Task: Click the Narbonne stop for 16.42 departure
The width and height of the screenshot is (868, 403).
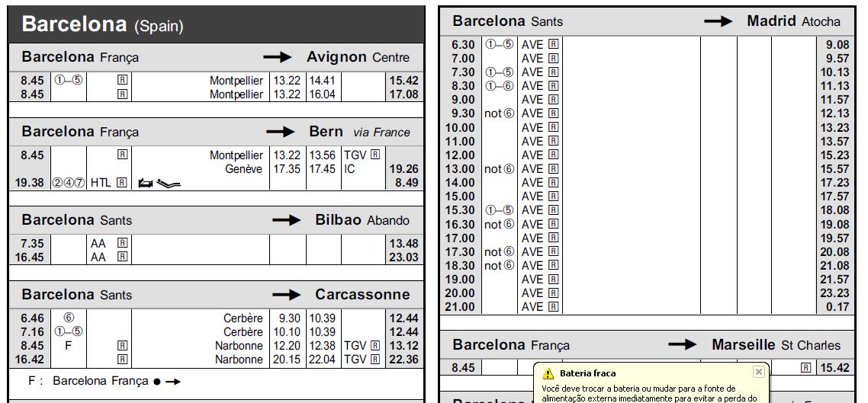Action: click(240, 360)
